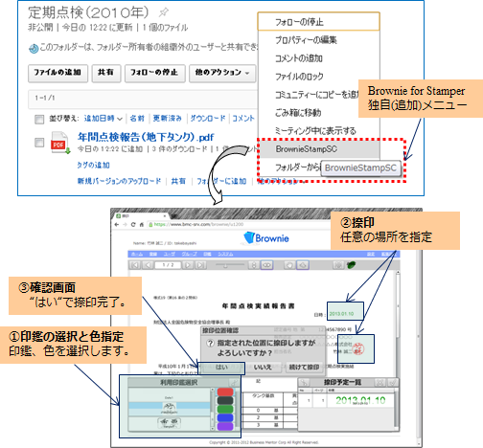Click the browser back arrow
The height and width of the screenshot is (448, 483).
tap(117, 224)
